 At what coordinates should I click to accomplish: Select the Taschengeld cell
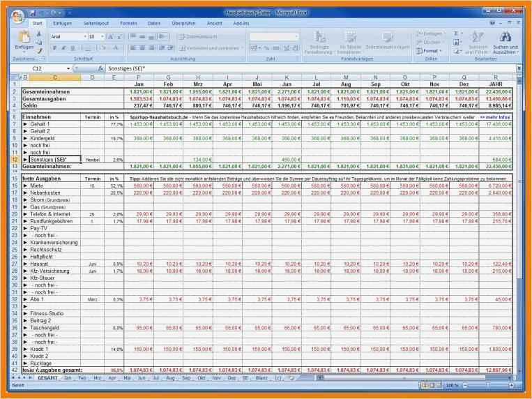55,328
